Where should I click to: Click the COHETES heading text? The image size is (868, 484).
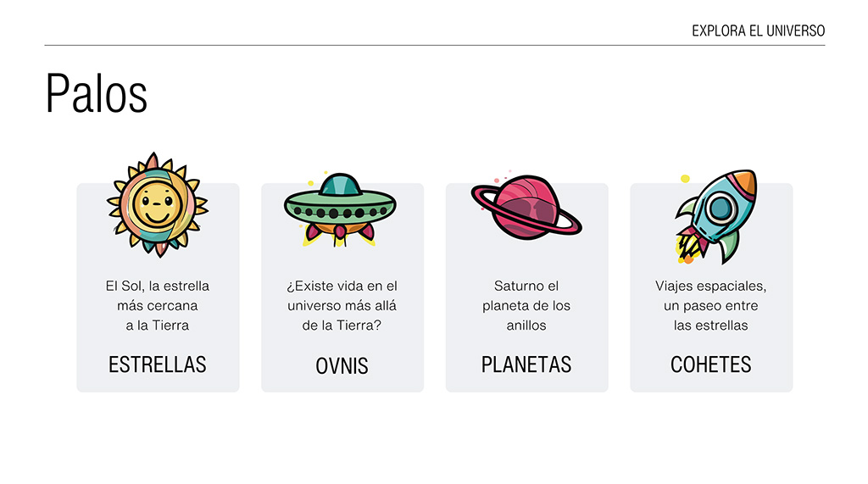(x=710, y=364)
